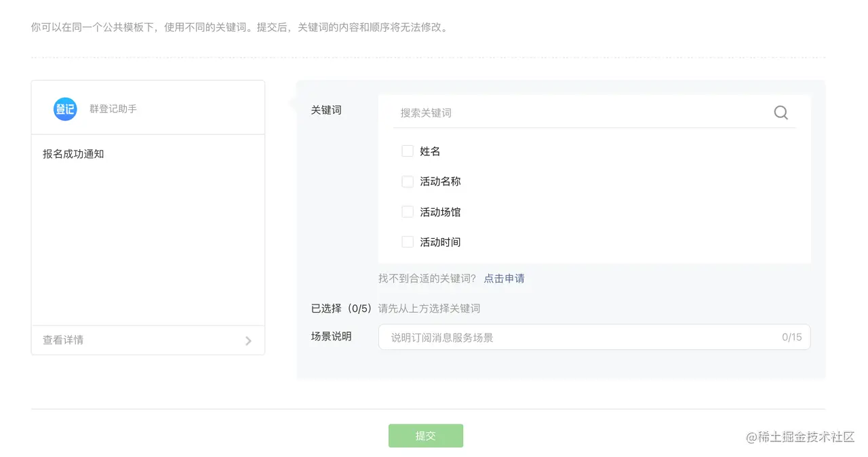Image resolution: width=868 pixels, height=457 pixels.
Task: Click the 已选择（0/5）label
Action: point(341,309)
